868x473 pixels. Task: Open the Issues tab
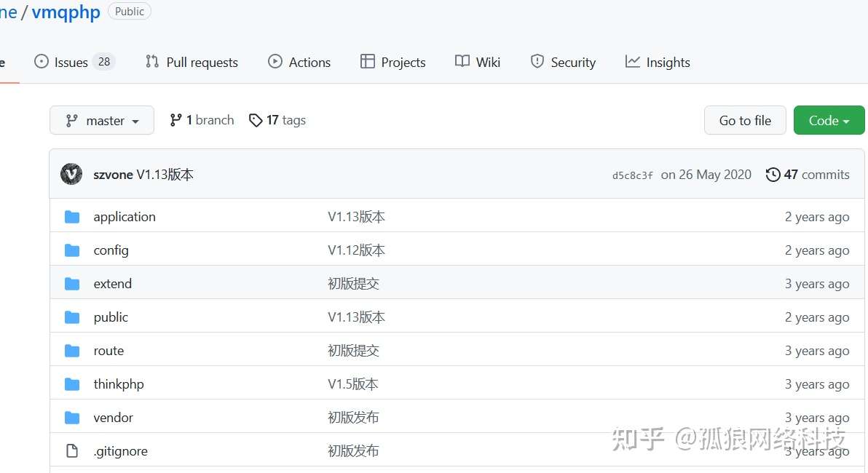(x=74, y=62)
